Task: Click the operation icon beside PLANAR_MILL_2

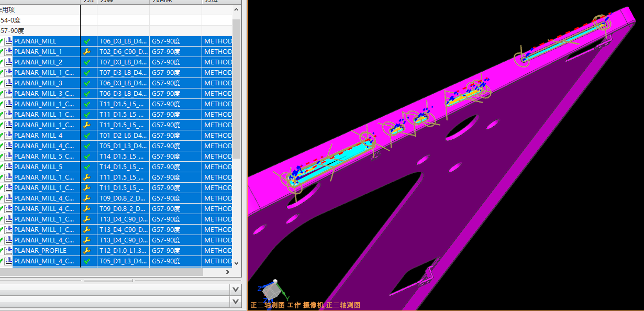Action: point(9,62)
